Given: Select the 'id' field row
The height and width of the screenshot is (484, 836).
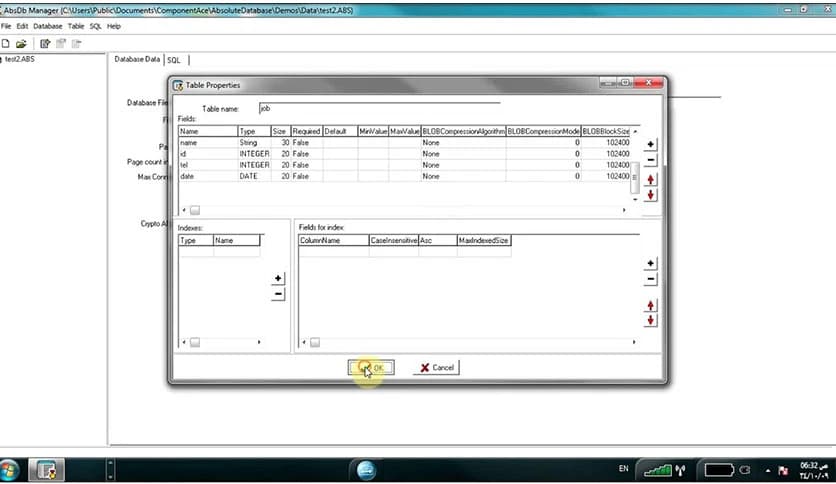Looking at the screenshot, I should click(x=404, y=154).
